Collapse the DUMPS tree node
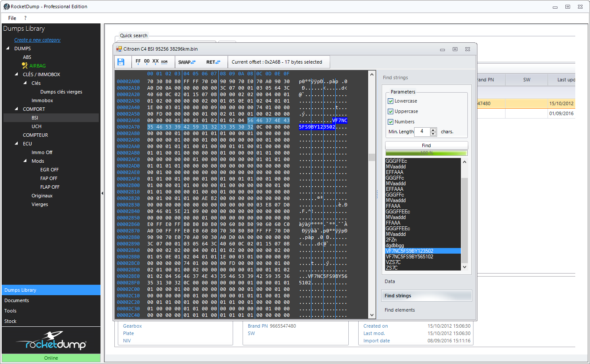 [x=8, y=48]
